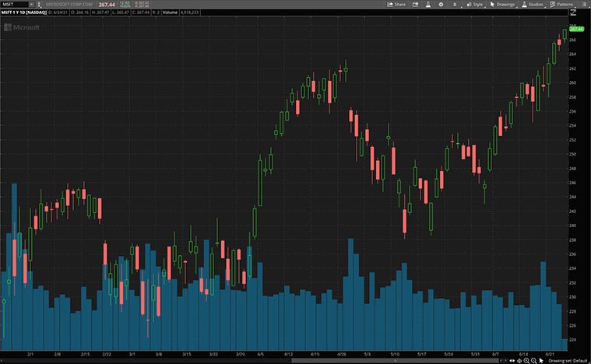Open the Drawings menu

pos(502,5)
